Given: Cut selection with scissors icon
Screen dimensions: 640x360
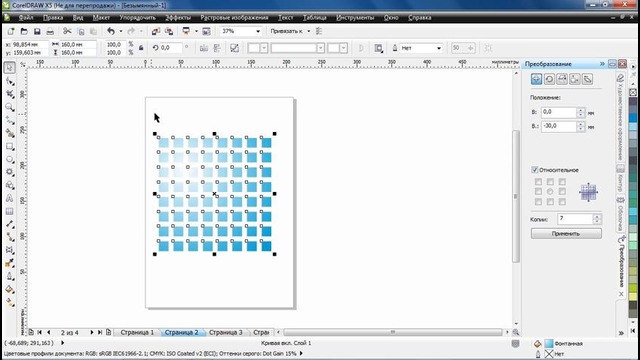Looking at the screenshot, I should [67, 31].
